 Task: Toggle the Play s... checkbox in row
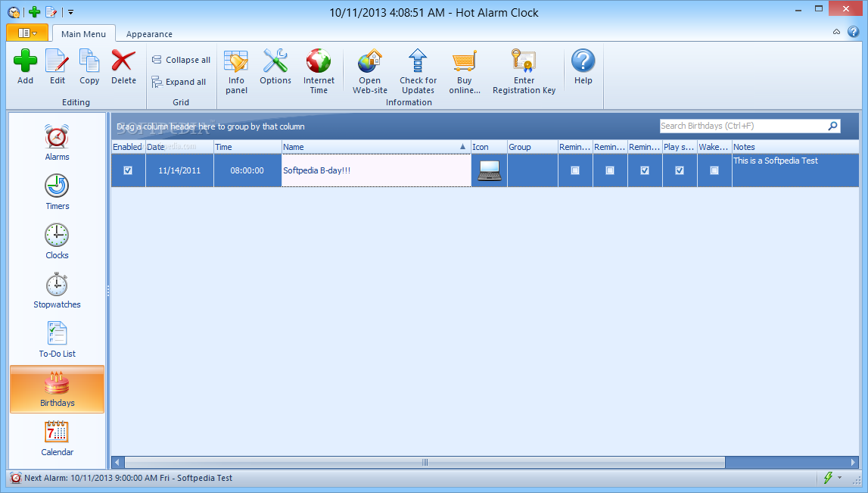pos(680,170)
